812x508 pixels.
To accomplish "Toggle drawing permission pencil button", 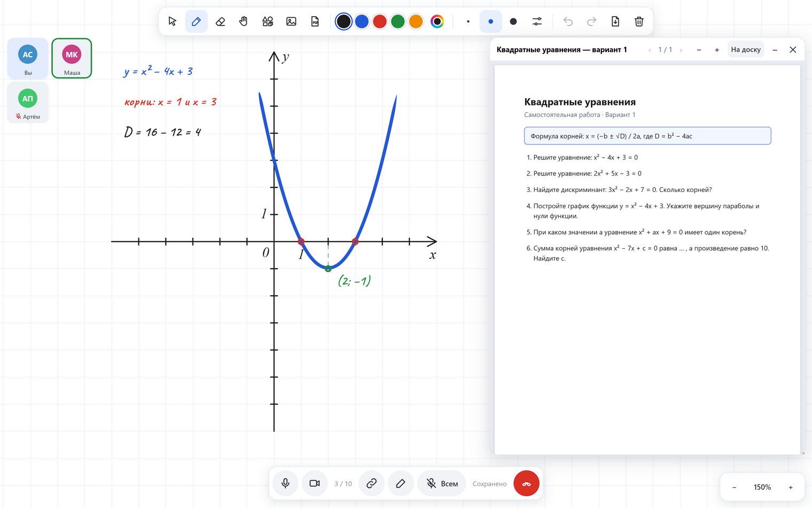I will point(401,483).
